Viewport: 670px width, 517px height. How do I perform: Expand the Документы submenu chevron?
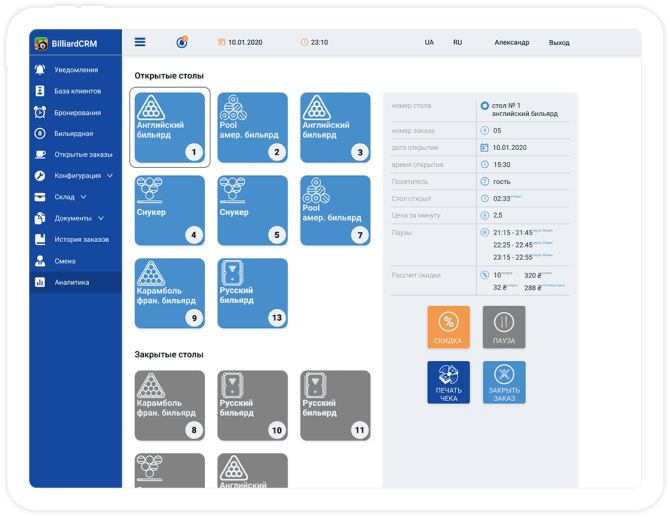pos(100,218)
